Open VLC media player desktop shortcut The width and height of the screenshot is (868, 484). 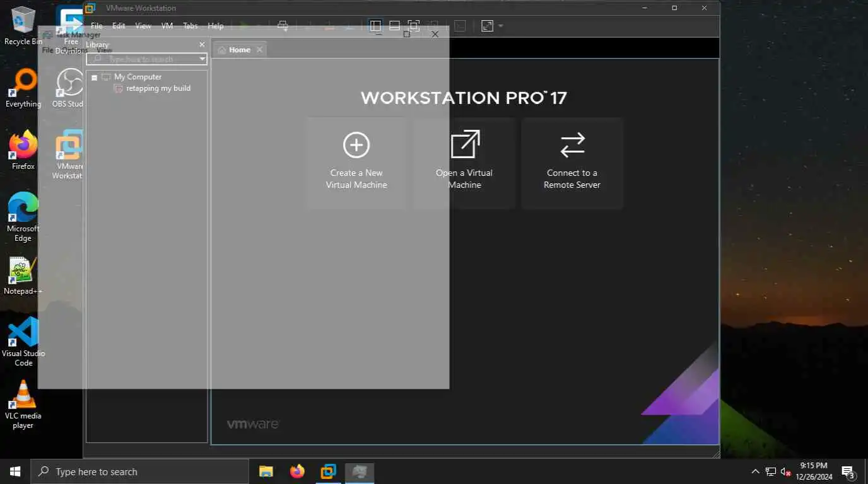pos(23,405)
